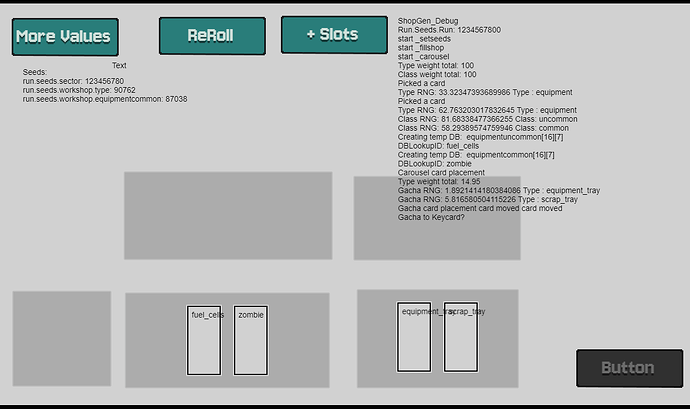The image size is (690, 409).
Task: Click the ShopGen_Debug log title
Action: click(427, 20)
